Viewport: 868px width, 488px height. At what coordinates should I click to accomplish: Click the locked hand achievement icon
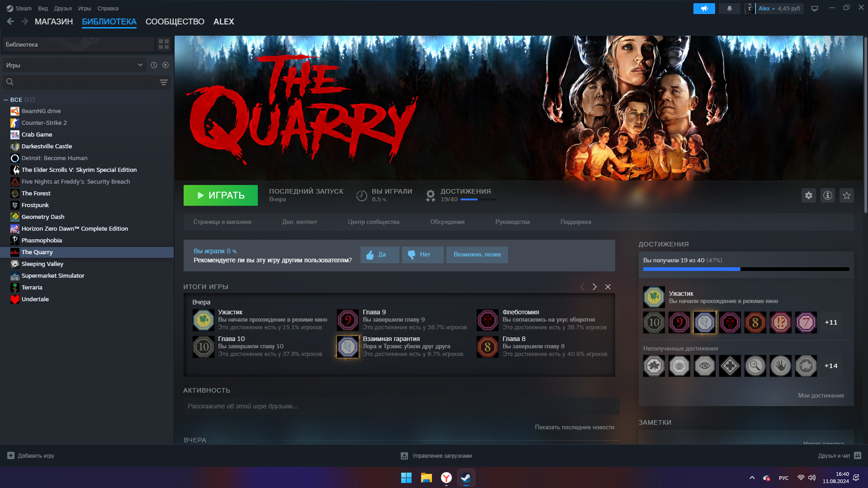click(x=780, y=366)
